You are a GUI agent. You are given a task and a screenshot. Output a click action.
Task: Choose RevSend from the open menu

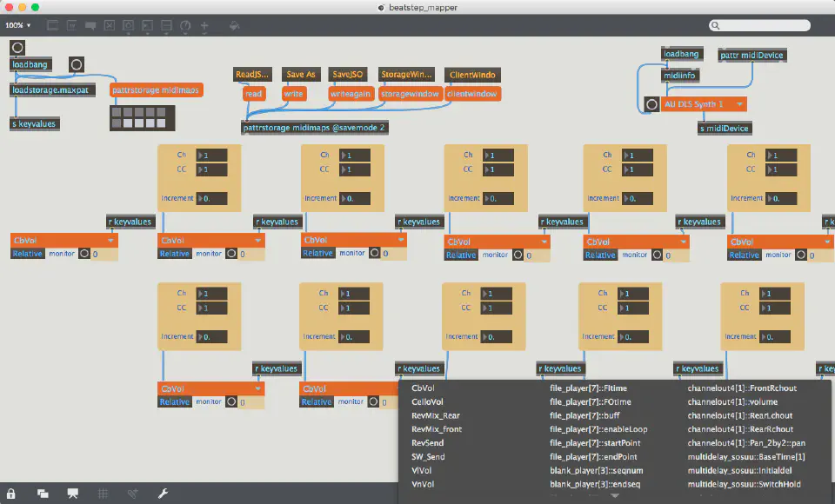tap(427, 443)
